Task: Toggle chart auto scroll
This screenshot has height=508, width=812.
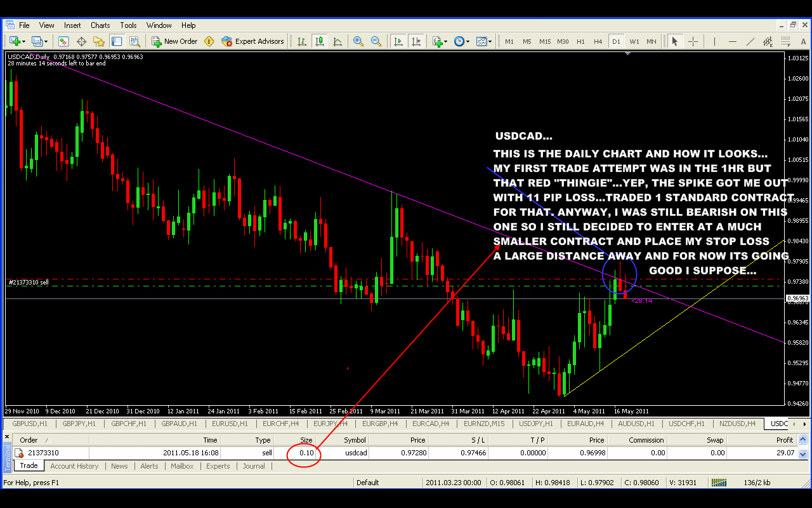Action: (398, 41)
